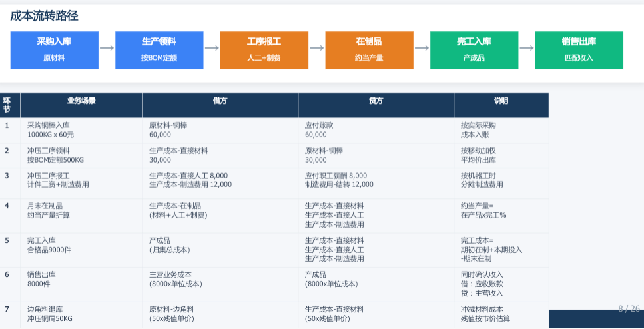Click the 边角料退库 scenario cell
The width and height of the screenshot is (644, 329).
tap(81, 315)
